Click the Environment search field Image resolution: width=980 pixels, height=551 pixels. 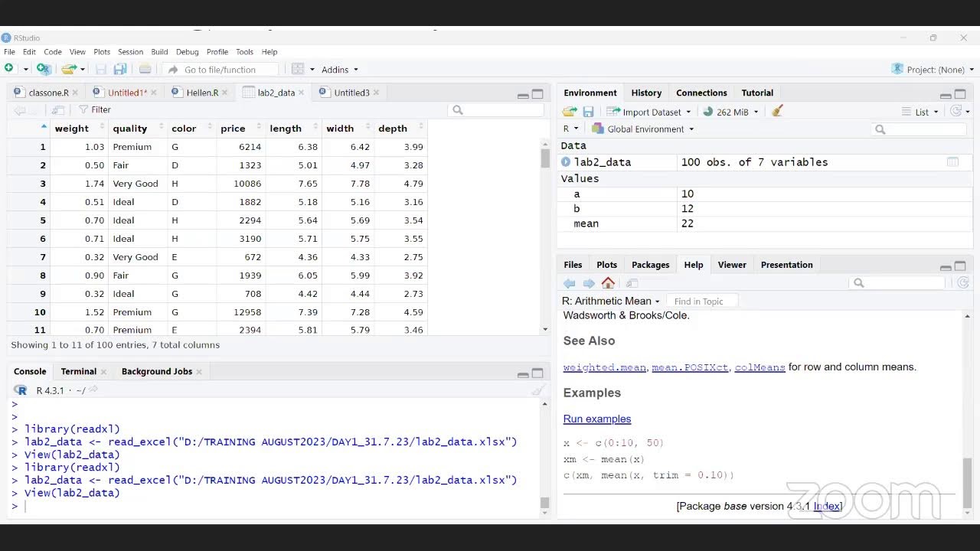coord(920,129)
